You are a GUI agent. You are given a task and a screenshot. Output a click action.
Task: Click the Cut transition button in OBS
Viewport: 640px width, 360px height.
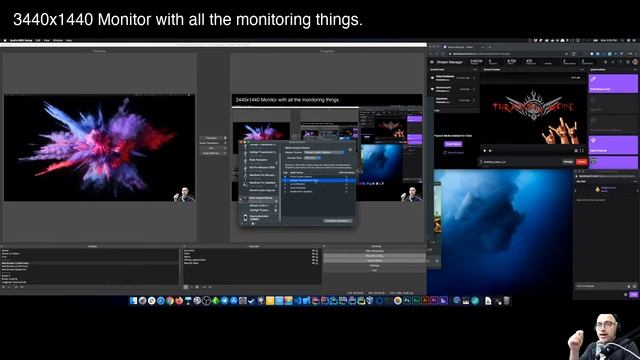(x=211, y=148)
